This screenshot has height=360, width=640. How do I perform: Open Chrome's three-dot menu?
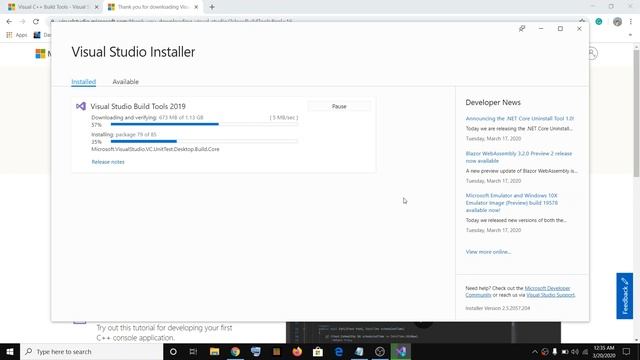(631, 22)
